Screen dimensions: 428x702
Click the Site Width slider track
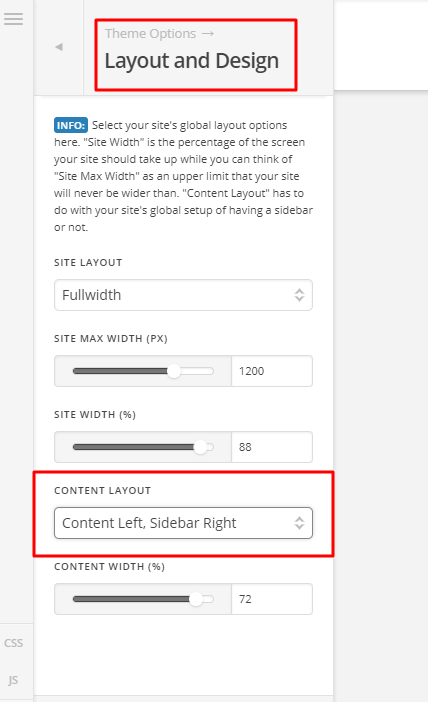[143, 447]
